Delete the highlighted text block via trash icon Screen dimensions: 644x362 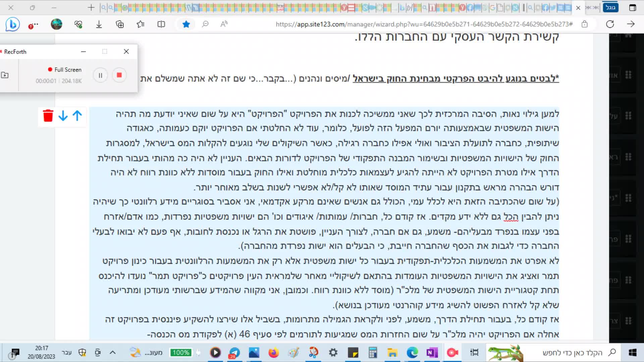pos(48,116)
